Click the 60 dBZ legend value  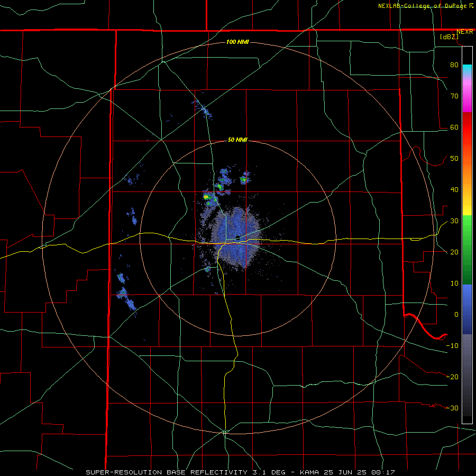pyautogui.click(x=454, y=127)
